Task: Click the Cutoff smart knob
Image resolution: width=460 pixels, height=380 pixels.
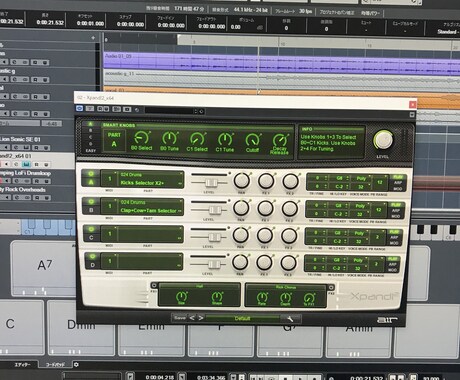Action: click(x=253, y=140)
